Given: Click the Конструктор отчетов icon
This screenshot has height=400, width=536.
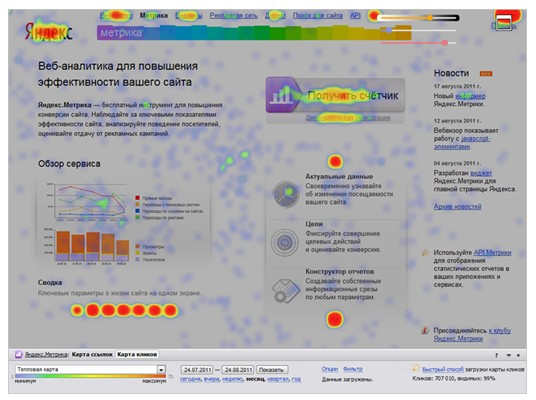Looking at the screenshot, I should tap(285, 291).
